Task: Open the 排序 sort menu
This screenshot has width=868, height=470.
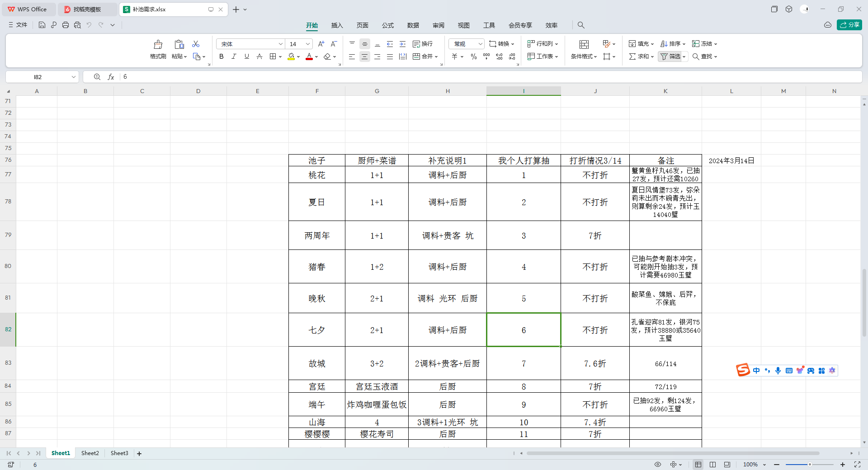Action: pyautogui.click(x=673, y=44)
